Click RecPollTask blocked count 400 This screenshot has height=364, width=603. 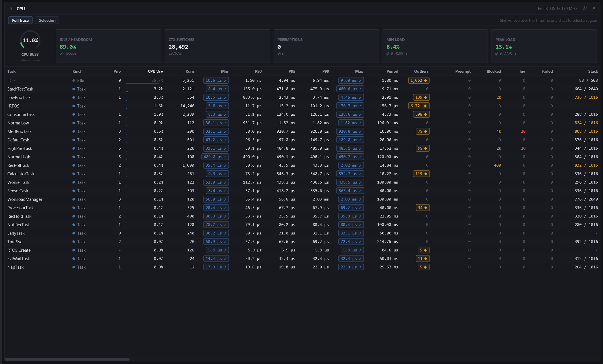(497, 165)
